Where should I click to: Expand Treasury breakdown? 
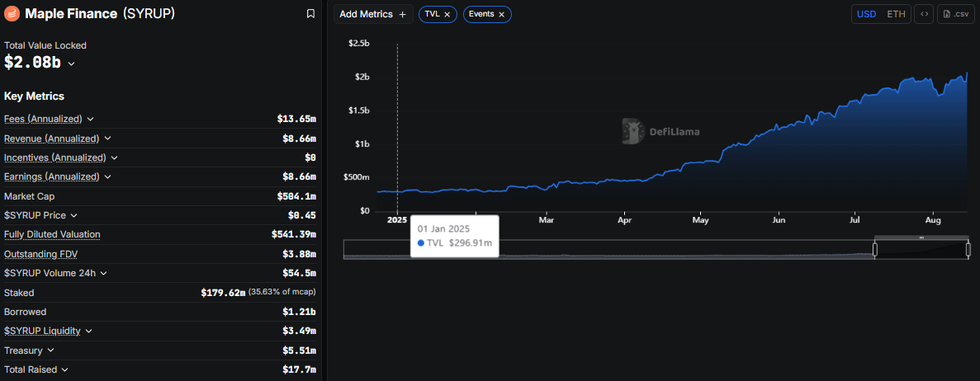(50, 350)
